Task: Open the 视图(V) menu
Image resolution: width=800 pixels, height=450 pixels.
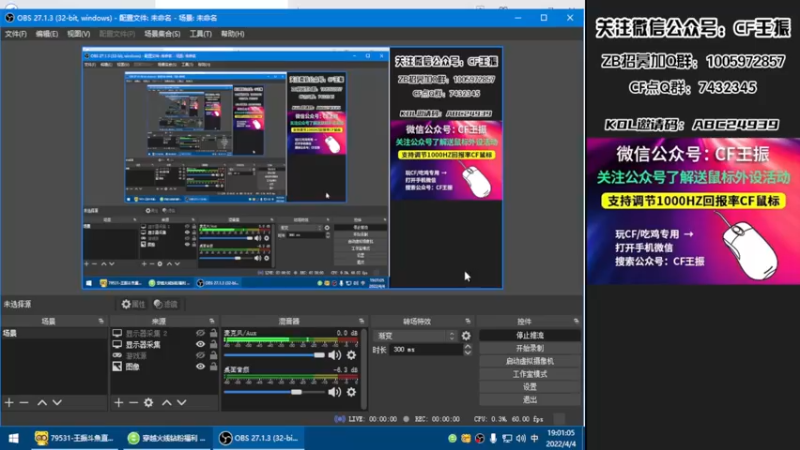Action: tap(79, 34)
